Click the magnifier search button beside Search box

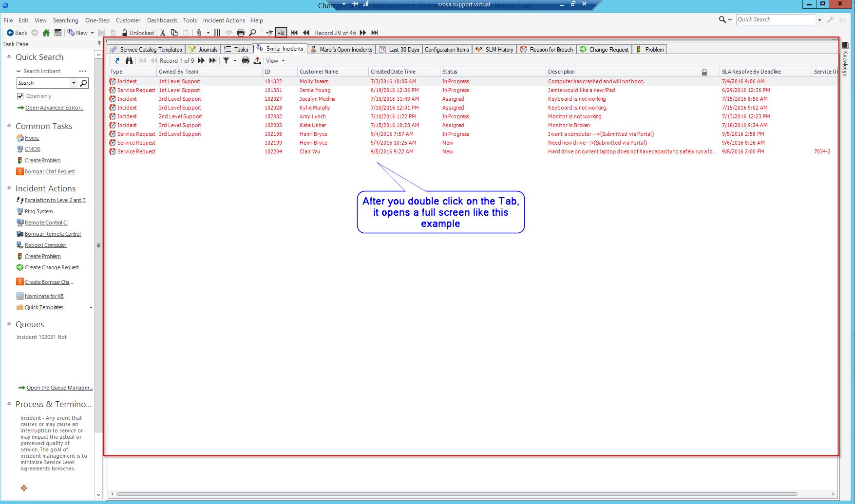click(83, 83)
